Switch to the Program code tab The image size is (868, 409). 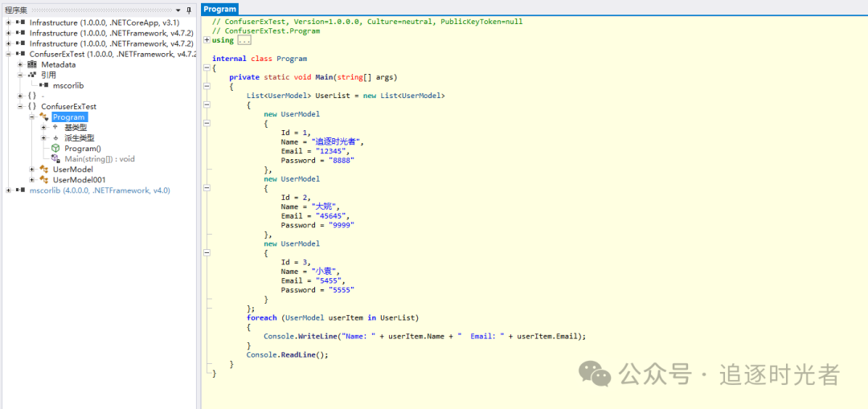tap(219, 9)
